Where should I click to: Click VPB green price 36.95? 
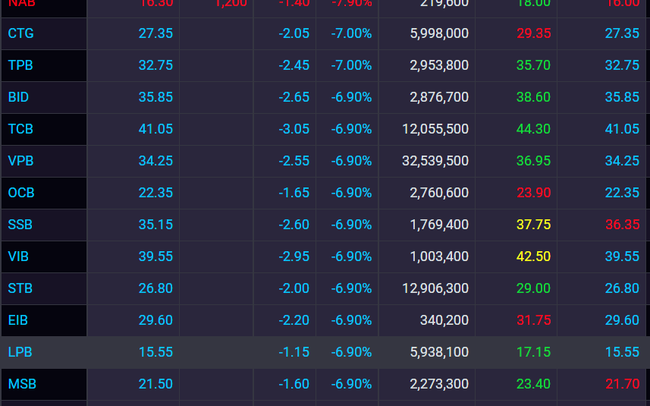(x=534, y=161)
